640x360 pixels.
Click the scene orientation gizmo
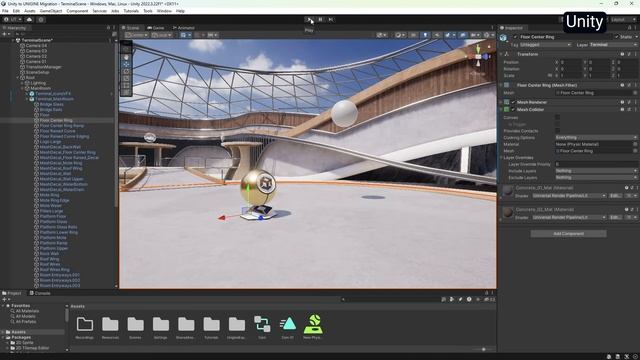[x=478, y=56]
